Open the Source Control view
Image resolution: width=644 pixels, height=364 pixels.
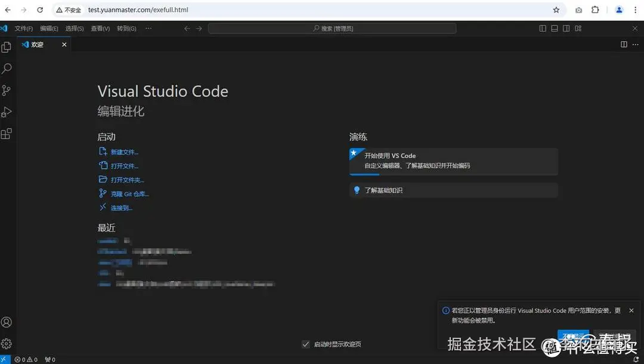6,90
